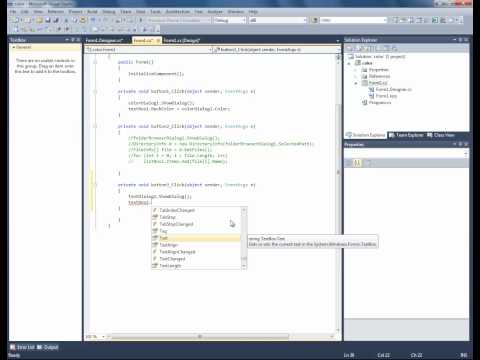This screenshot has height=360, width=480.
Task: Switch to the Class View tab
Action: click(x=441, y=135)
